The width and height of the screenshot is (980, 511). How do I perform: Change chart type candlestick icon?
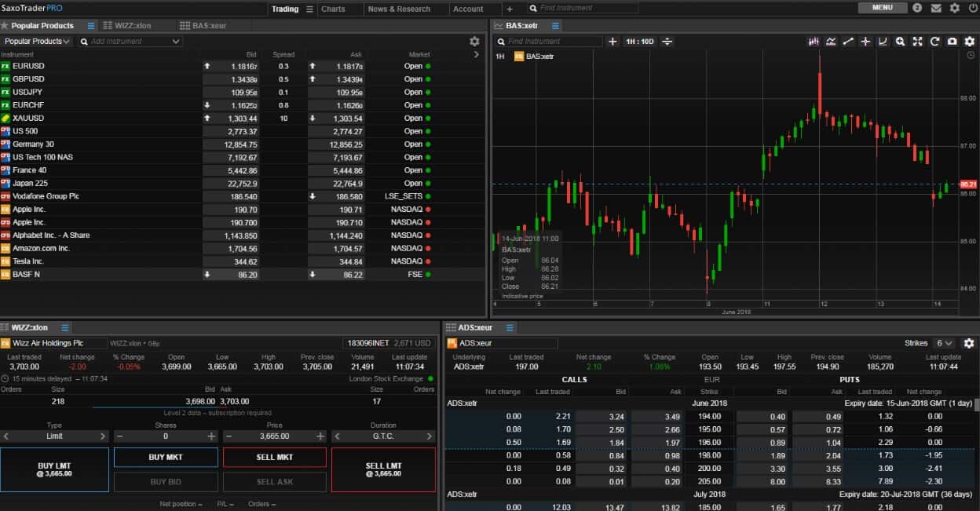(814, 42)
